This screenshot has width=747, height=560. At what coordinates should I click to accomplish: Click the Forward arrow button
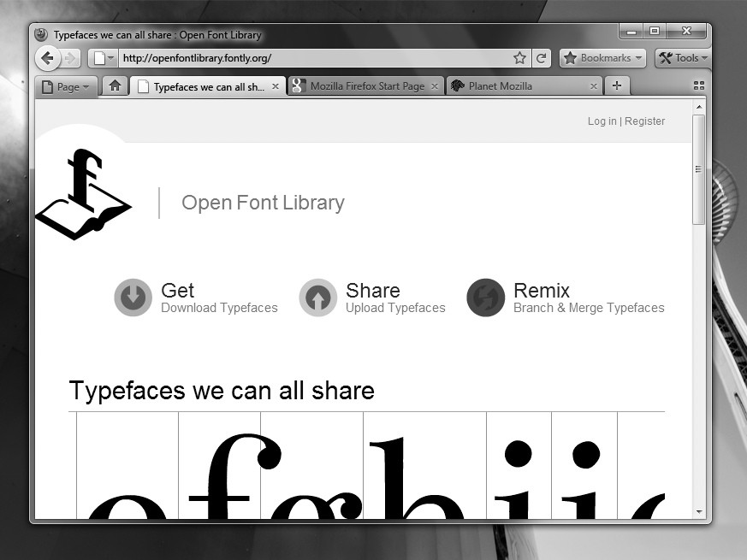[x=69, y=59]
